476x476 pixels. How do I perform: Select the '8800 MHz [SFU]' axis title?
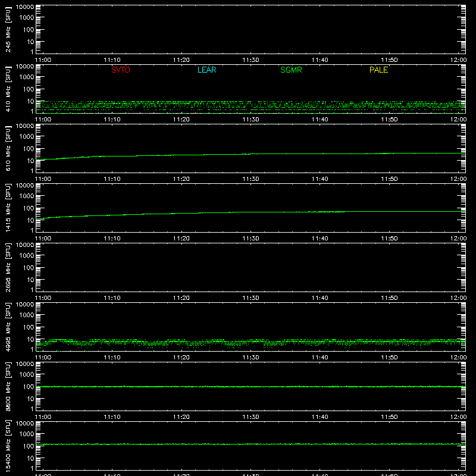point(8,386)
